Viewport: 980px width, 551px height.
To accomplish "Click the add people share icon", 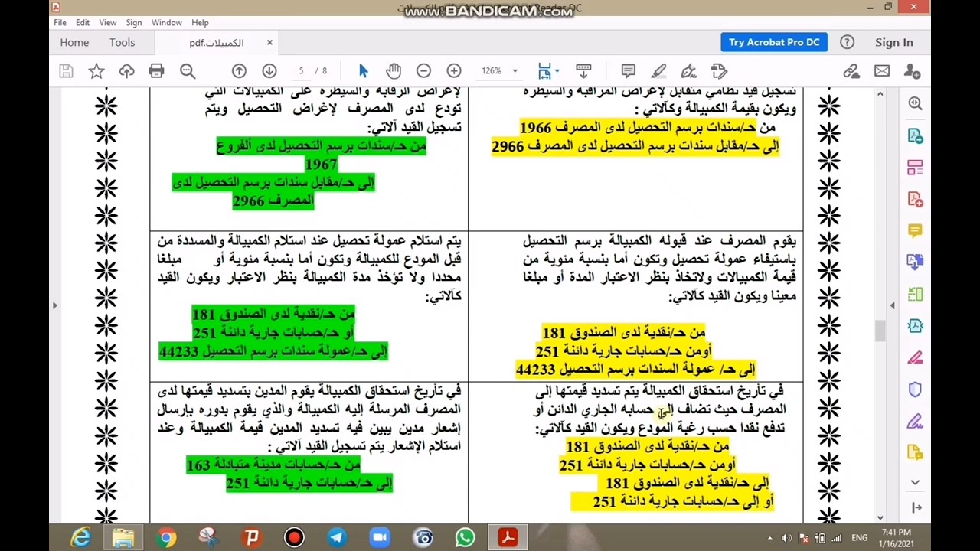I will click(912, 71).
